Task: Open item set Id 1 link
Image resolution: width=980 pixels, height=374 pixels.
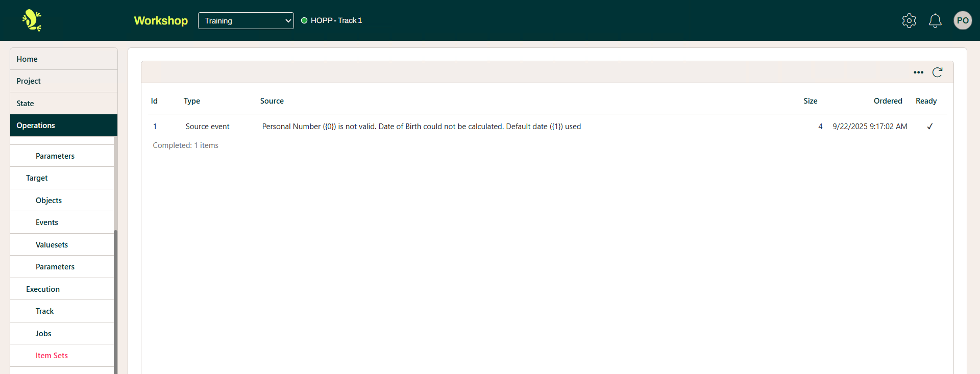Action: pyautogui.click(x=155, y=127)
